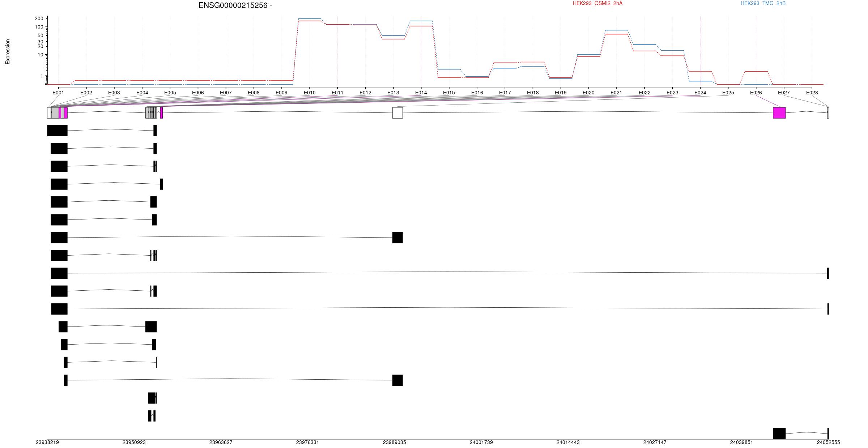Click genomic coordinate 23950923

pos(134,442)
